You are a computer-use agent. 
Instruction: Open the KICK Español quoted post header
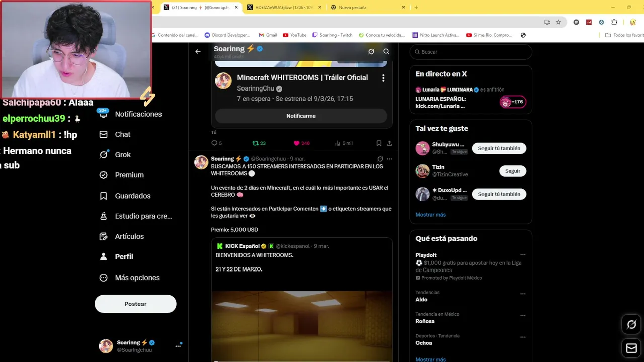point(272,246)
